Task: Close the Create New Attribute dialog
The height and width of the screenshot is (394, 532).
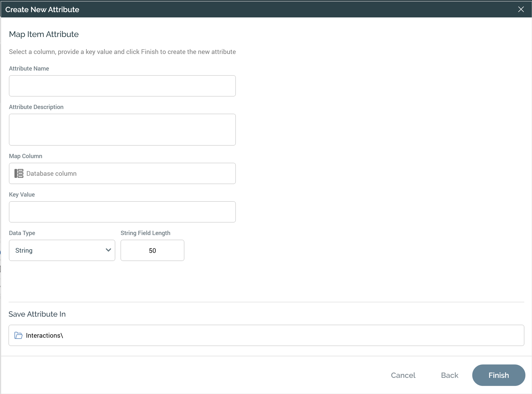Action: [521, 9]
